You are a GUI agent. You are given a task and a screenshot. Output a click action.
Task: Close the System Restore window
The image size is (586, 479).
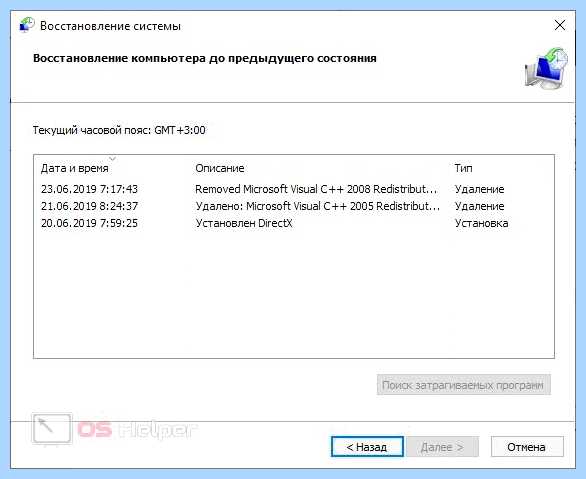coord(559,25)
